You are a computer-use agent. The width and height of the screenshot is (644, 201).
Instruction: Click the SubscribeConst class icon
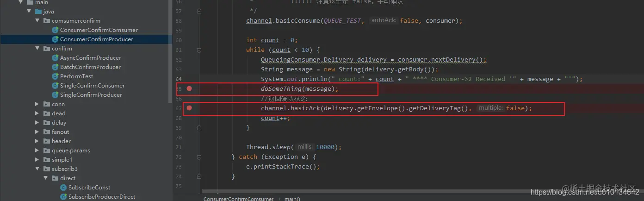point(63,188)
